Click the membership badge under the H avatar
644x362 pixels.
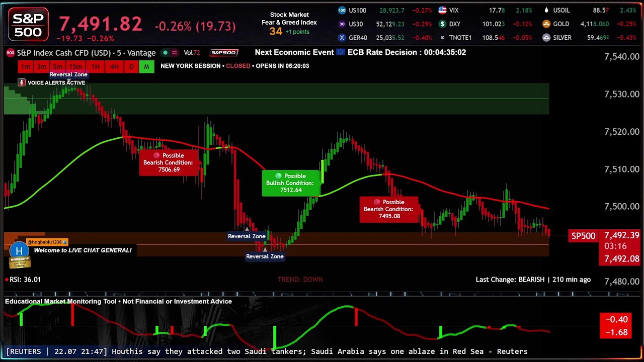click(20, 262)
